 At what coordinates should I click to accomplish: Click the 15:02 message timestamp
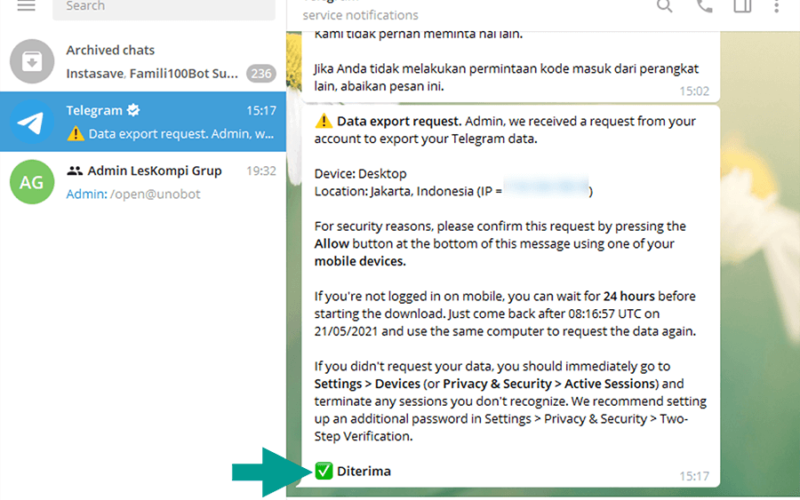point(694,91)
